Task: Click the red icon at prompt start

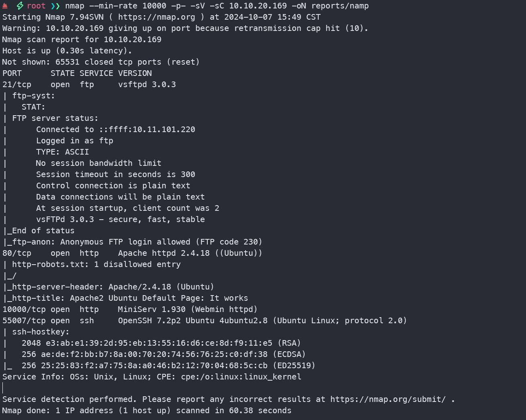Action: coord(5,6)
